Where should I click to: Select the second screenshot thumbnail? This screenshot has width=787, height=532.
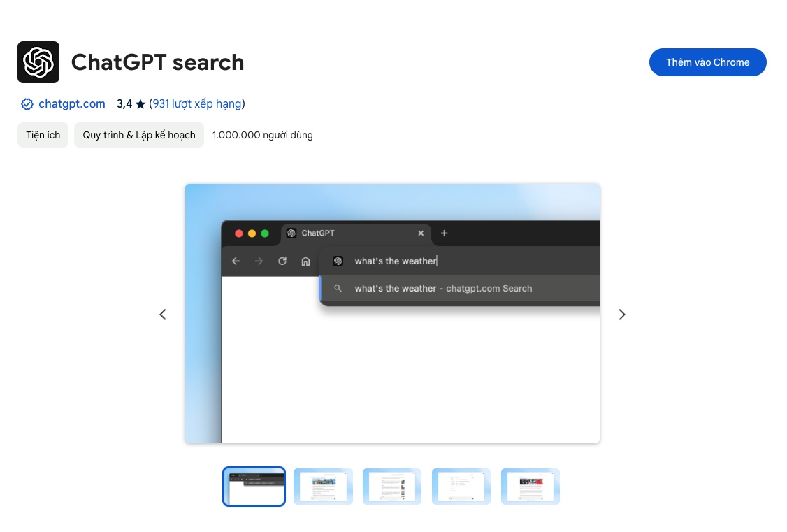[323, 486]
